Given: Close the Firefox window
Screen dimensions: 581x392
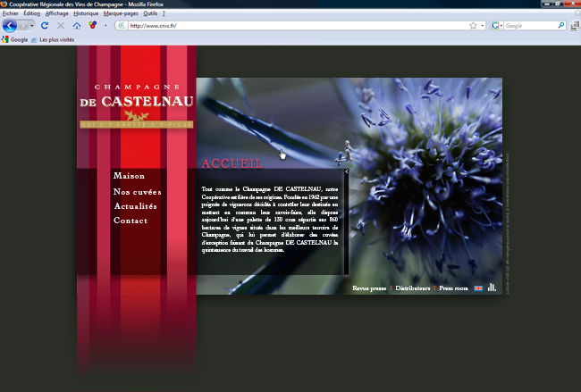Looking at the screenshot, I should point(571,4).
